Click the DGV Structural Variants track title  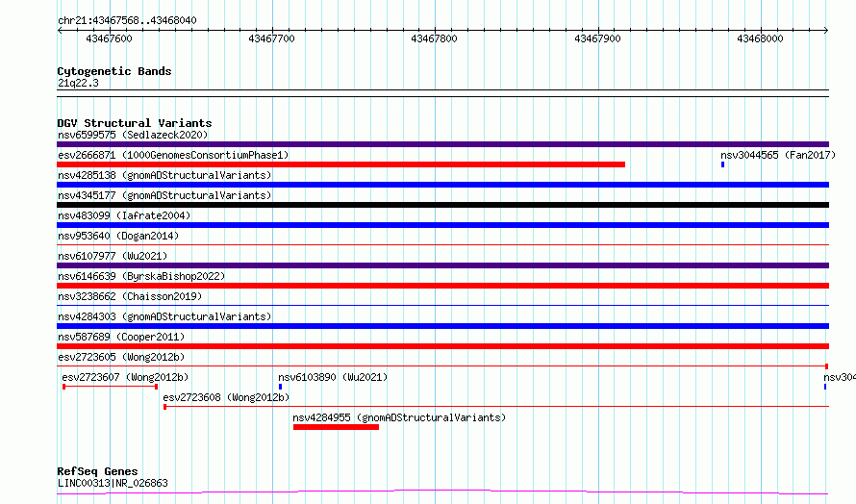135,123
